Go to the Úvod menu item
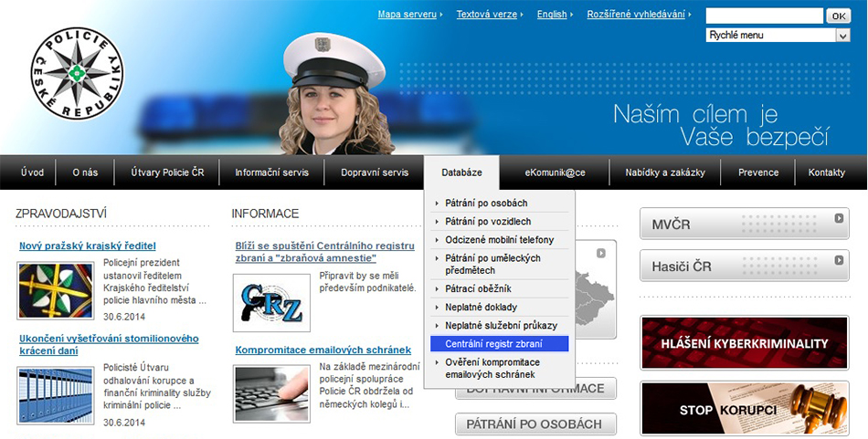 (x=32, y=172)
